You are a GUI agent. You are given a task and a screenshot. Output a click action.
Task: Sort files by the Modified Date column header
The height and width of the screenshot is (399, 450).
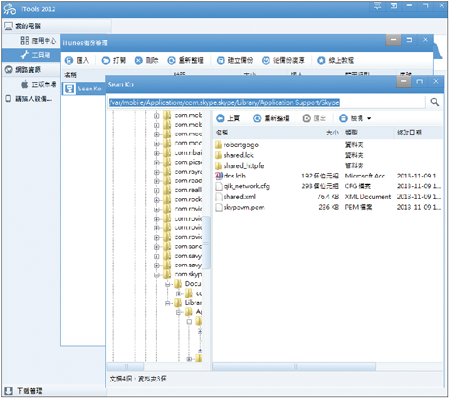[x=409, y=133]
